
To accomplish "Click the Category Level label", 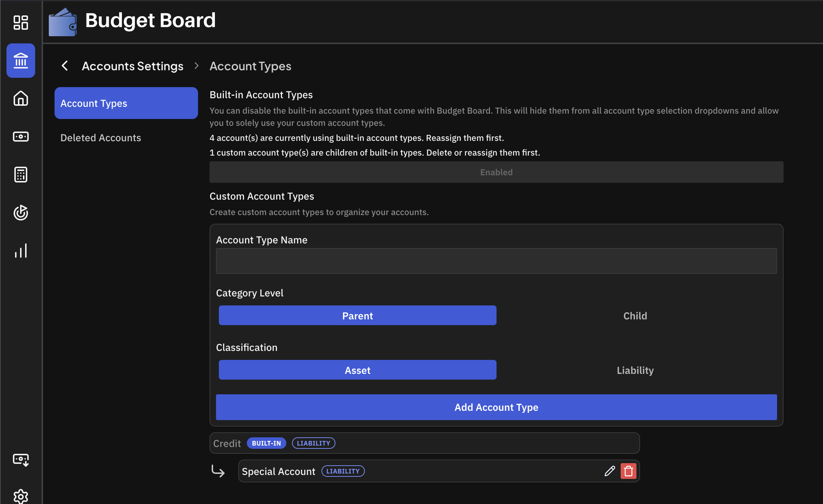I will pos(249,293).
